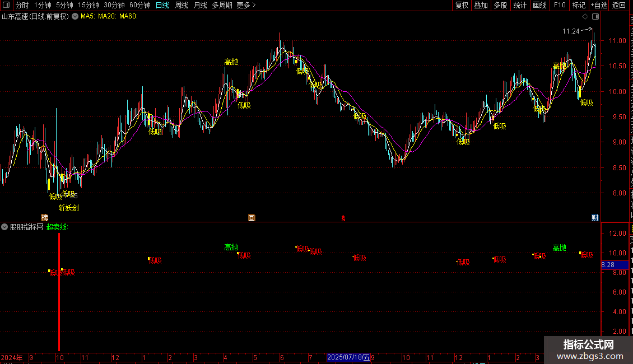The image size is (633, 364).
Task: Click the 2025/07/18 date marker on timeline
Action: 348,357
